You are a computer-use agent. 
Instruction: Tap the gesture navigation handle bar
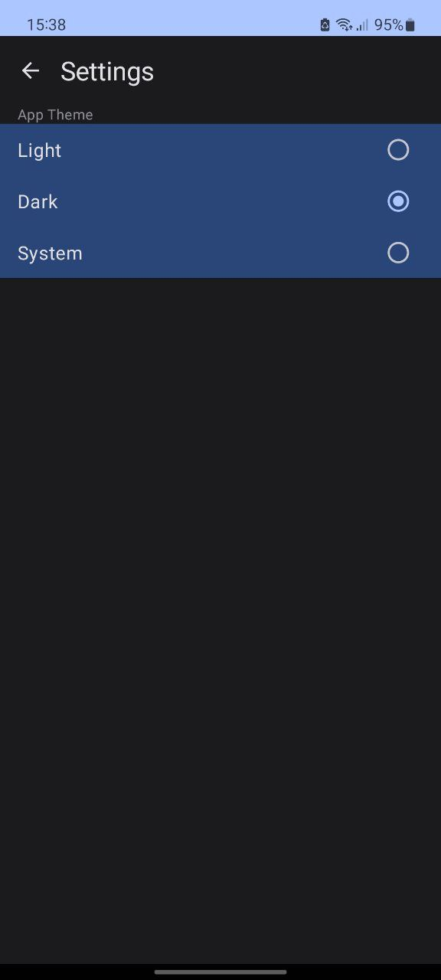click(220, 972)
